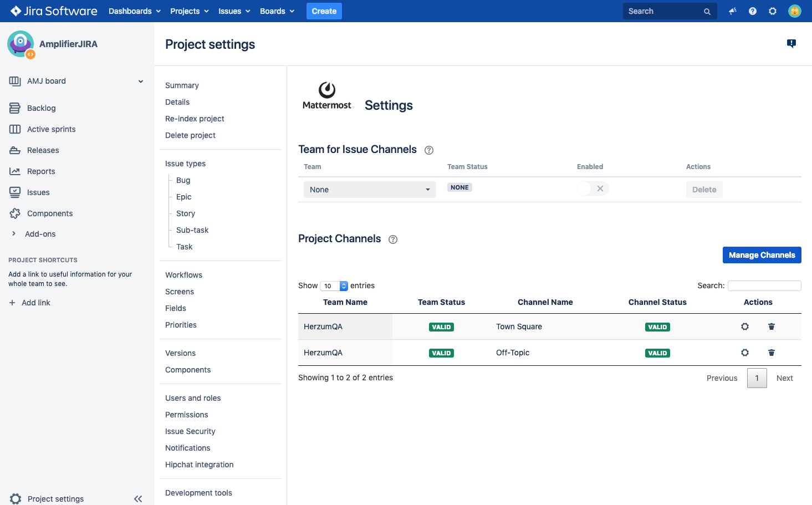The image size is (812, 505).
Task: Change the Show entries count selector
Action: click(334, 286)
